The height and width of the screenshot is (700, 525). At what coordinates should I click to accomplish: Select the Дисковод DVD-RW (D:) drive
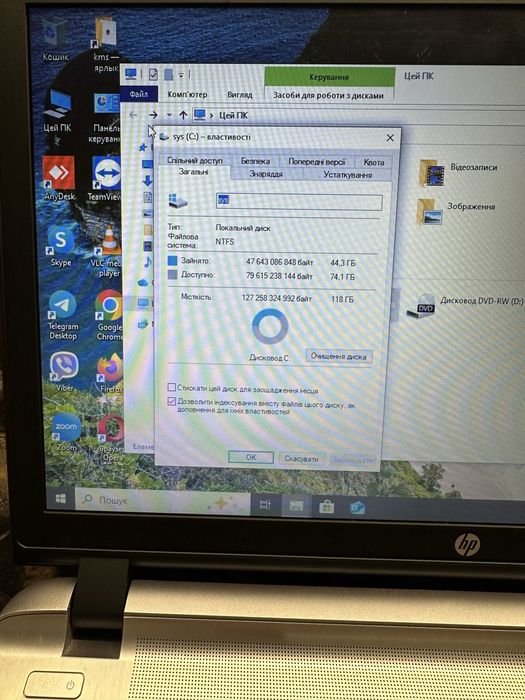click(x=464, y=306)
